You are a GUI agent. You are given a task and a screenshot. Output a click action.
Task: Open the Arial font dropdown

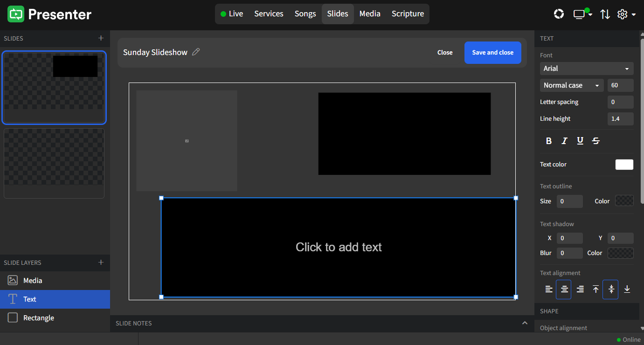tap(586, 68)
